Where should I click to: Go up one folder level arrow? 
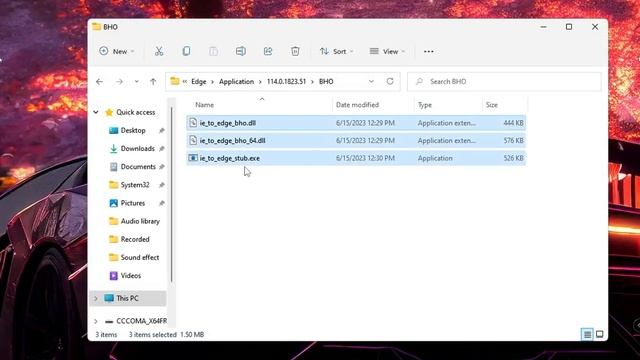coord(153,82)
